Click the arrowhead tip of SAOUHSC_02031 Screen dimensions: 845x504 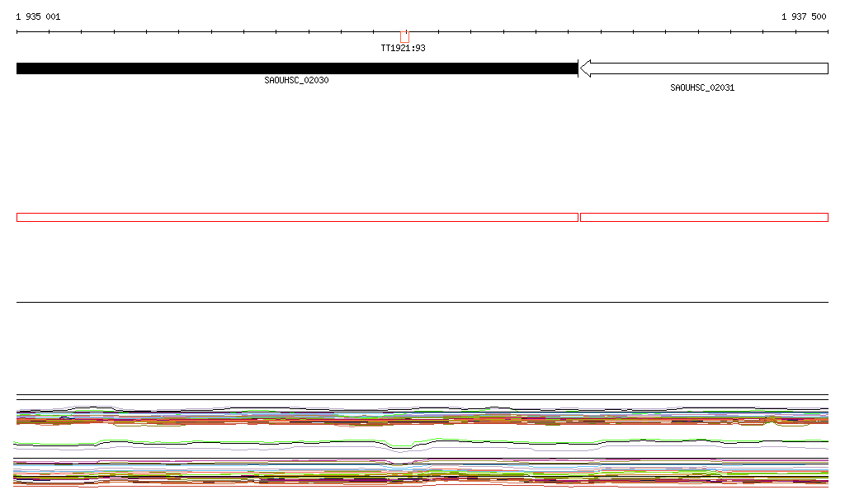[x=582, y=68]
